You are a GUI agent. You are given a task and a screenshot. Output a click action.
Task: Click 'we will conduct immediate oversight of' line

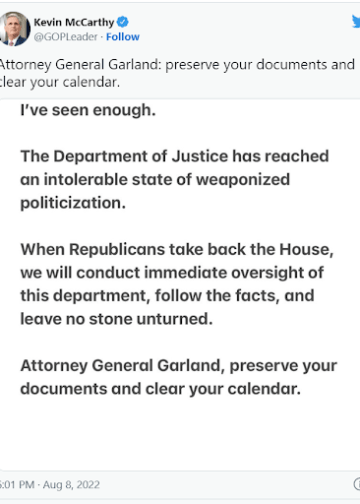pos(172,273)
